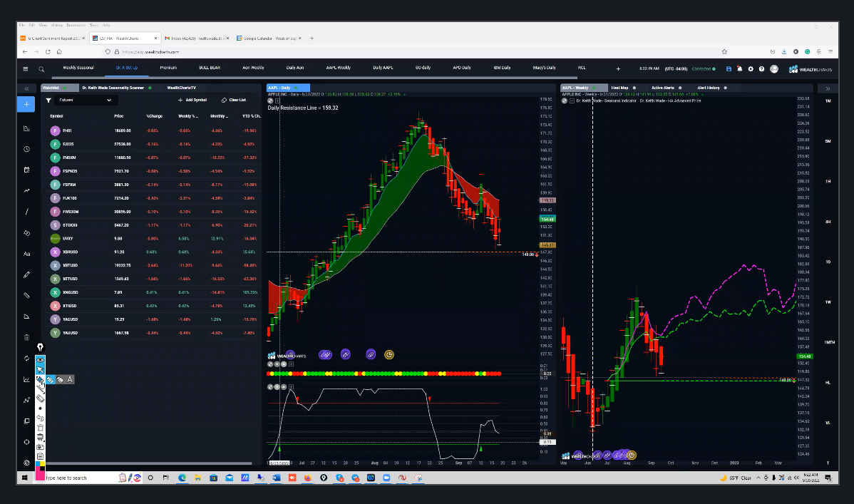The image size is (854, 504).
Task: Open the notifications bell icon
Action: (x=740, y=68)
